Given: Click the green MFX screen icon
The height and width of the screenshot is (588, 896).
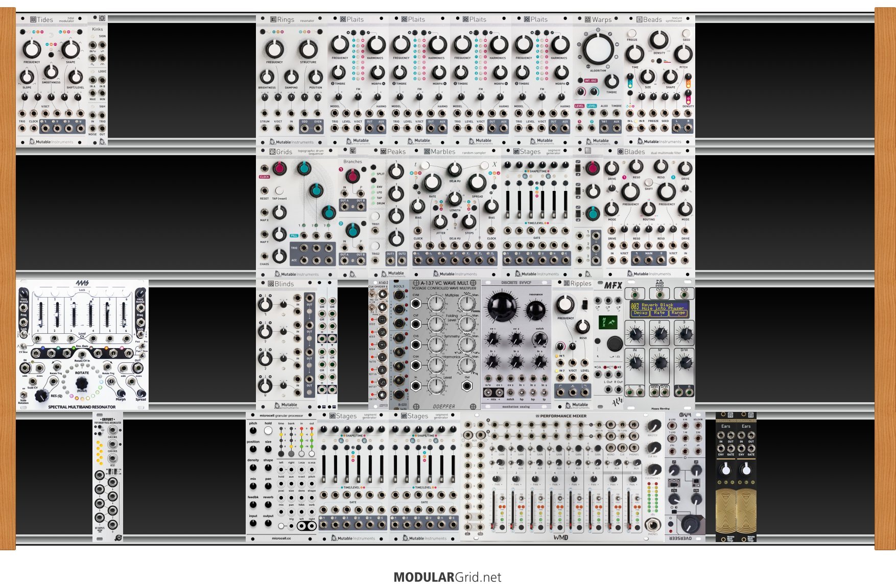Looking at the screenshot, I should tap(608, 323).
